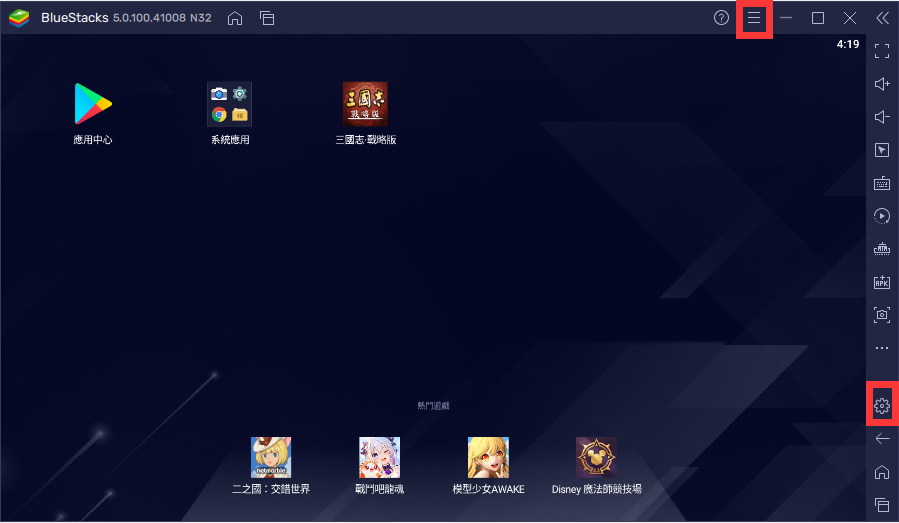Minimize the BlueStacks window
The height and width of the screenshot is (523, 899).
785,18
